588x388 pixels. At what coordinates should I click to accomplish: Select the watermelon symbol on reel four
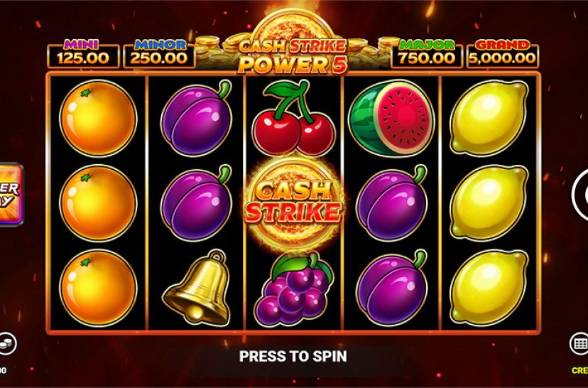[391, 117]
